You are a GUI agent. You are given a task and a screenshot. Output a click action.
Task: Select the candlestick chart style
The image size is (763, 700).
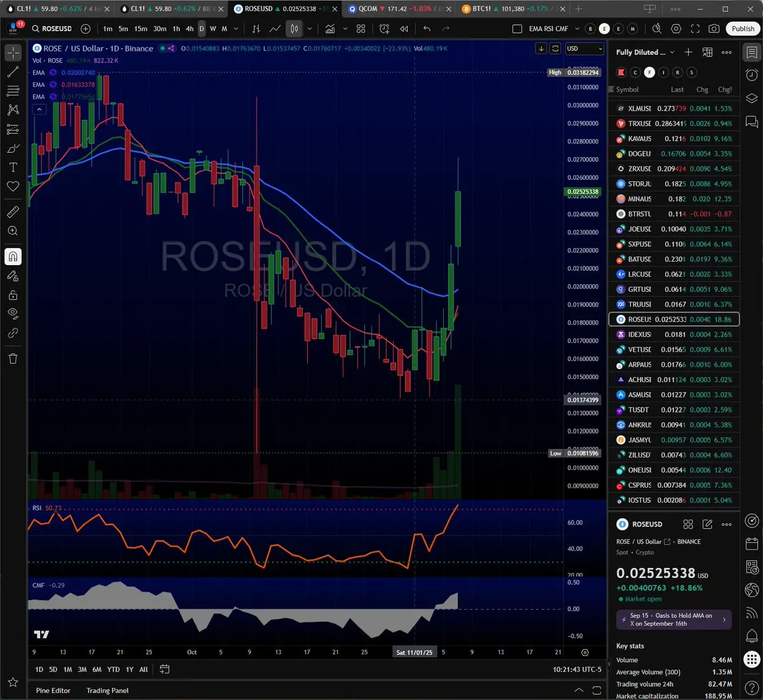click(x=294, y=29)
